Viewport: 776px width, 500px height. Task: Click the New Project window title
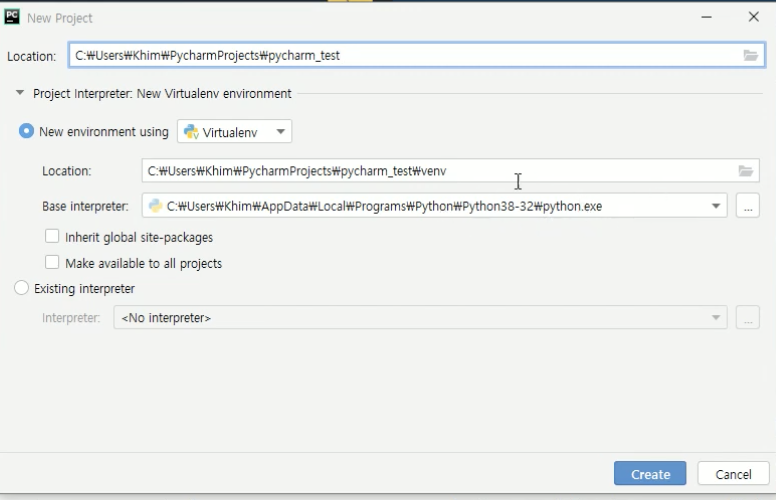[59, 18]
